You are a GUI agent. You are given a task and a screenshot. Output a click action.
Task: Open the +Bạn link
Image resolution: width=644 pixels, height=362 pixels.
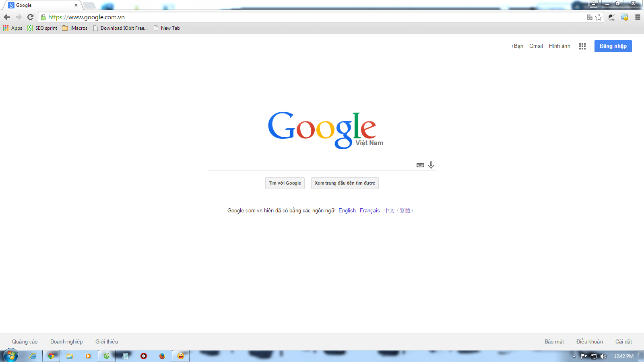(x=517, y=46)
